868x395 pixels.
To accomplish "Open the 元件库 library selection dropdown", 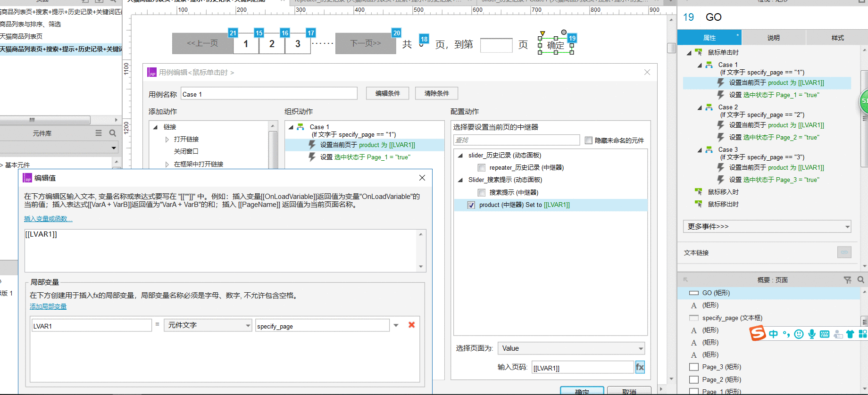I will pyautogui.click(x=59, y=148).
